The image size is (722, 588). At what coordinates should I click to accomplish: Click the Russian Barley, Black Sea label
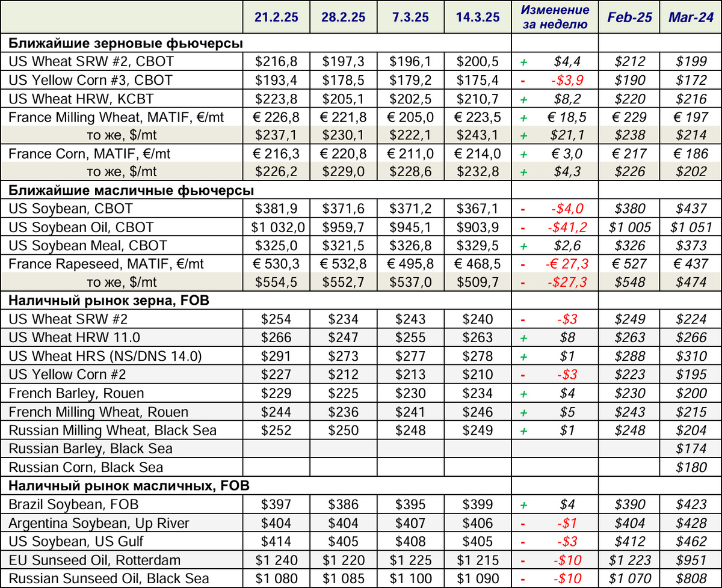coord(90,449)
